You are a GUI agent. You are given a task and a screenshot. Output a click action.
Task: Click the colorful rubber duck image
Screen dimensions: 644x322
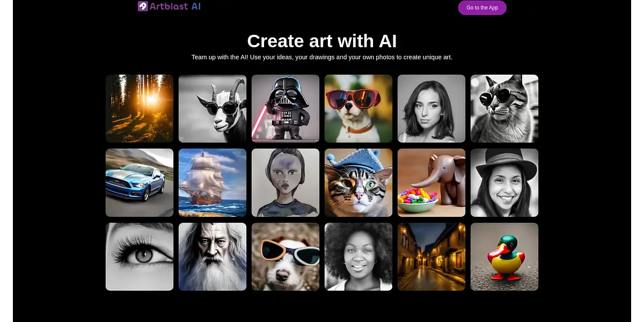[504, 257]
